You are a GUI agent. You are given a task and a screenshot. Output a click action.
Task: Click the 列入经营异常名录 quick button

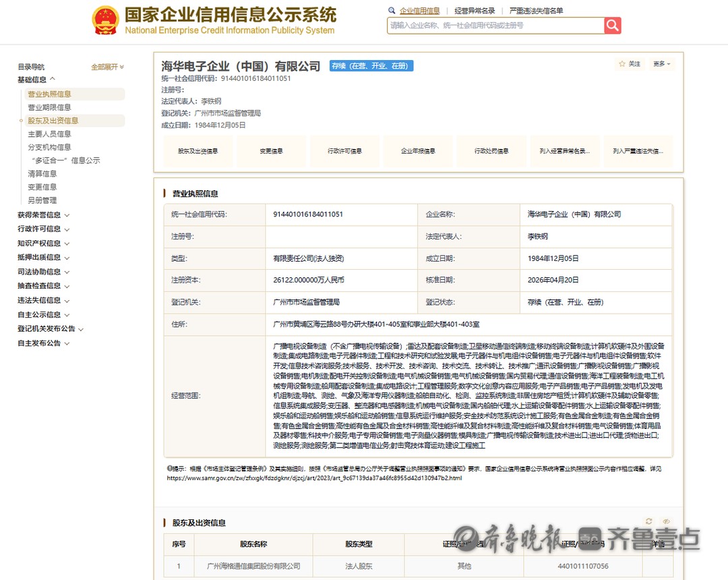(565, 151)
